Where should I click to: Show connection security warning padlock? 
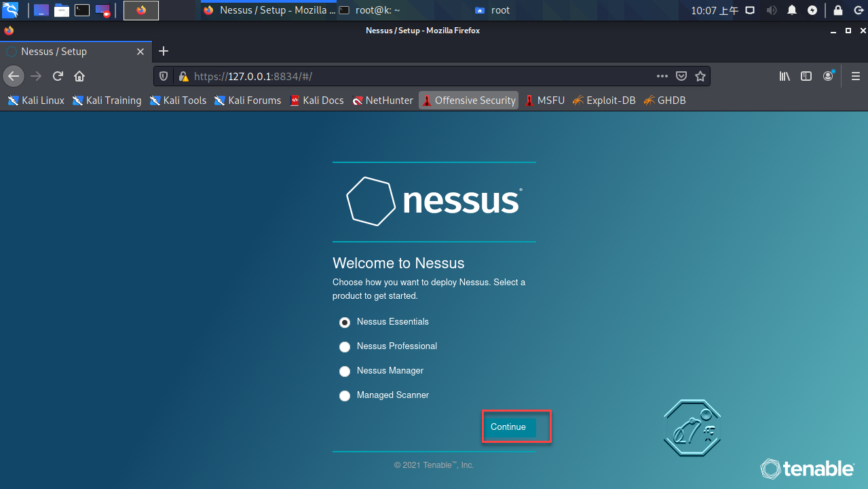click(182, 77)
